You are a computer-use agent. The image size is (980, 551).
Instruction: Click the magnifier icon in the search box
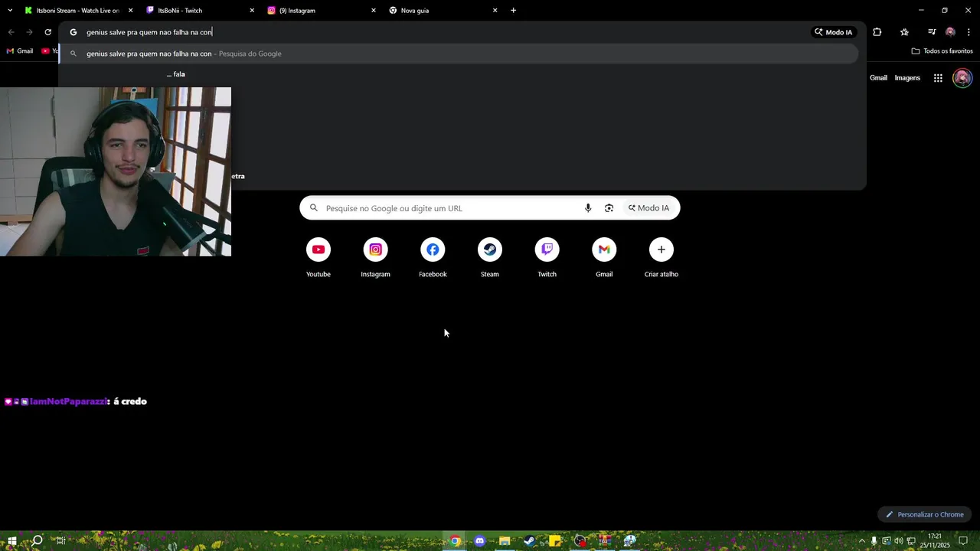tap(314, 208)
